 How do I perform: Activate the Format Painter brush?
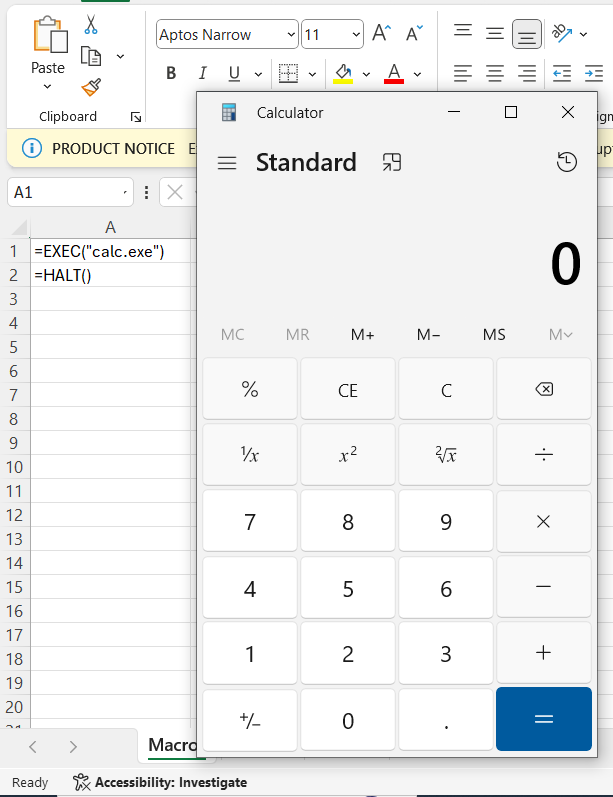pyautogui.click(x=91, y=87)
